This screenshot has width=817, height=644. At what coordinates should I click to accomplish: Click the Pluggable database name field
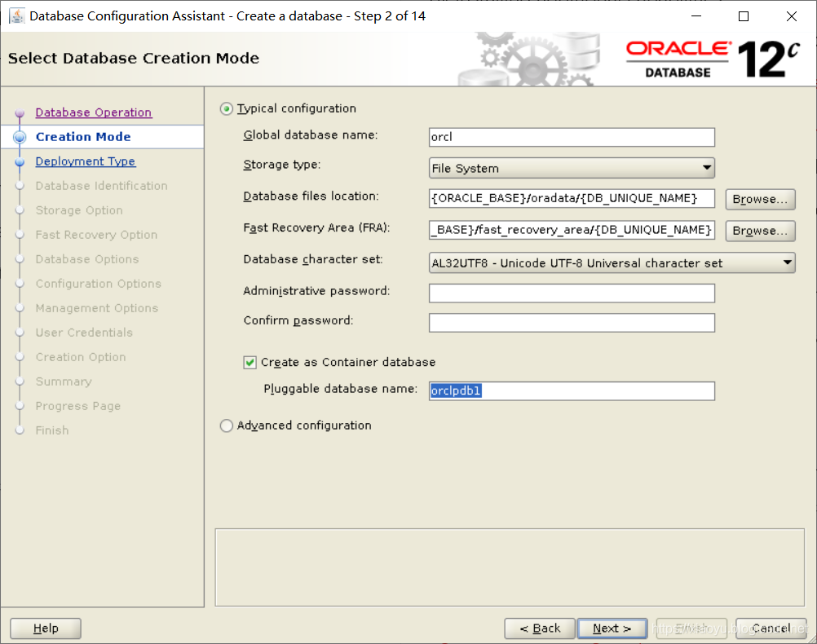pos(572,390)
